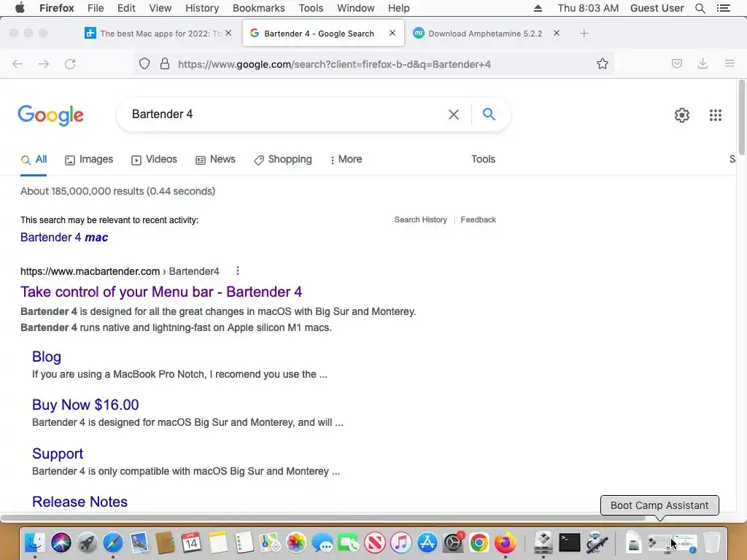This screenshot has width=747, height=560.
Task: Open the Notes app in the Dock
Action: pos(217,542)
